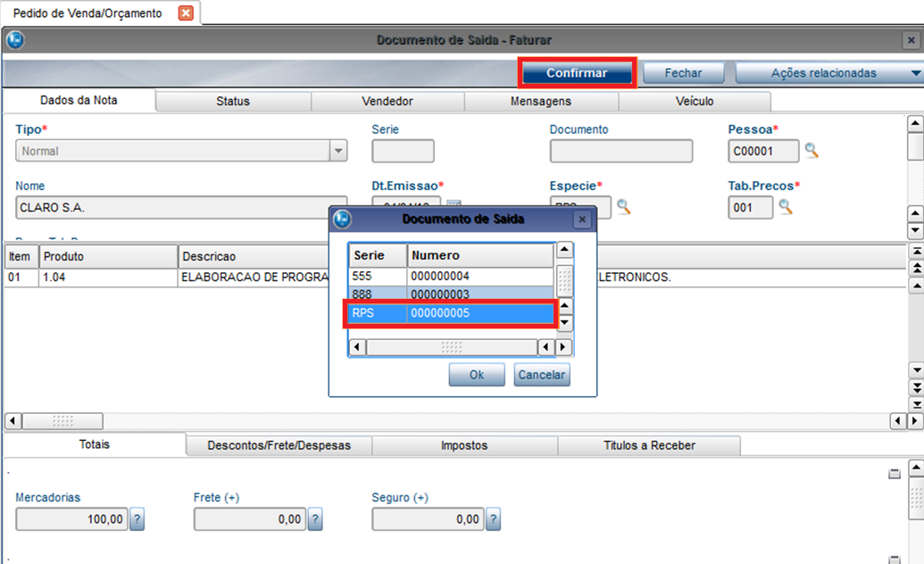Click the Mercadorias value field 100,00
This screenshot has height=564, width=924.
pos(72,519)
